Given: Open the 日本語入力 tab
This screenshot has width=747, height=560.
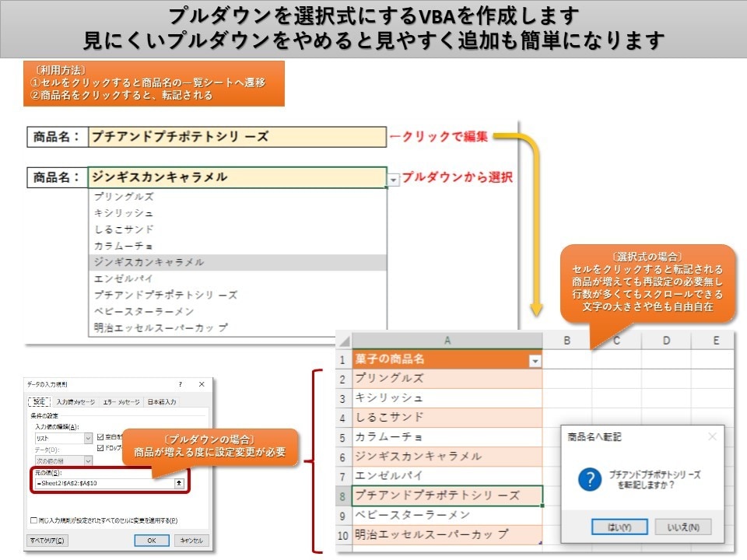Looking at the screenshot, I should (x=162, y=402).
